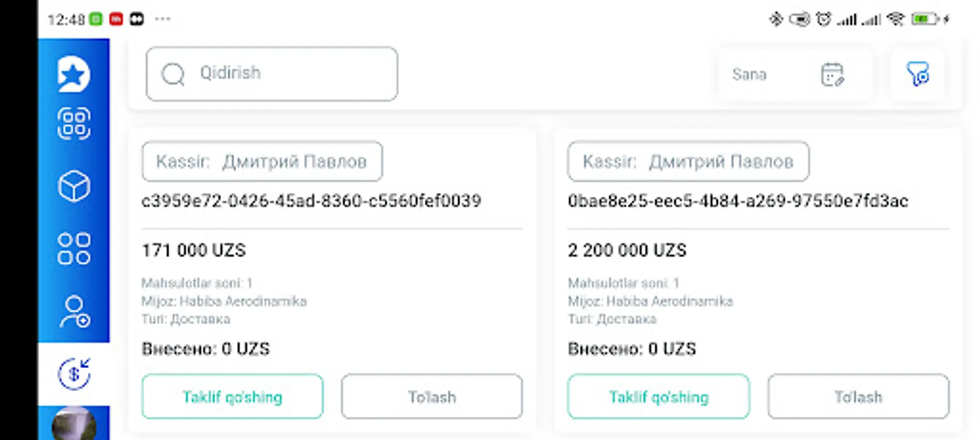This screenshot has width=980, height=440.
Task: Click the add customer person icon
Action: 74,311
